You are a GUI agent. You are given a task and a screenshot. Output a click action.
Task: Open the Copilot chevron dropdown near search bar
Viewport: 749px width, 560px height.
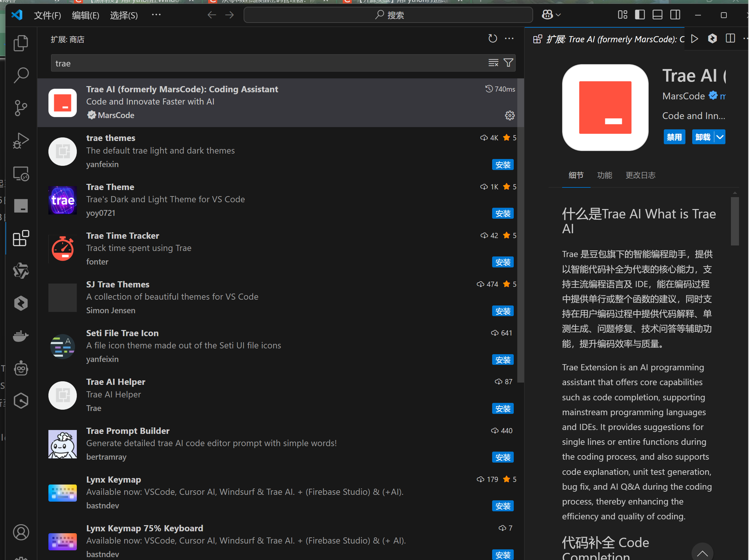pyautogui.click(x=557, y=15)
